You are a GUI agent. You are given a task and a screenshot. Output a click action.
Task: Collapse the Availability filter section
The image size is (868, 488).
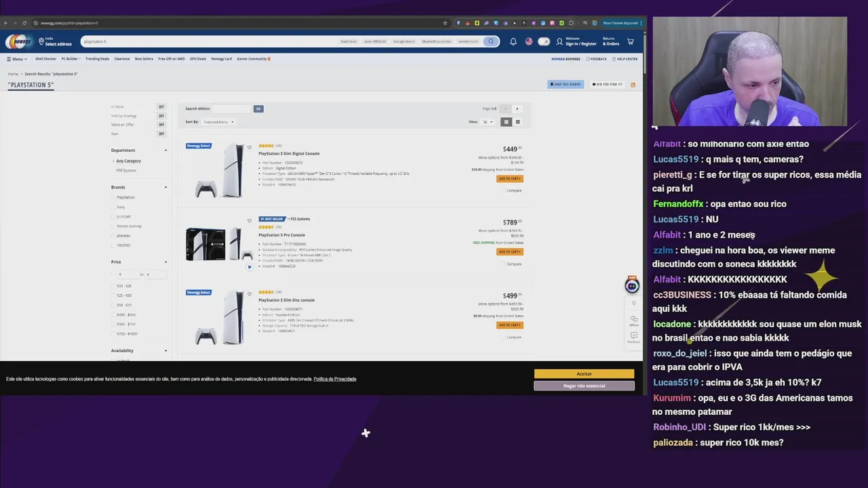tap(165, 350)
